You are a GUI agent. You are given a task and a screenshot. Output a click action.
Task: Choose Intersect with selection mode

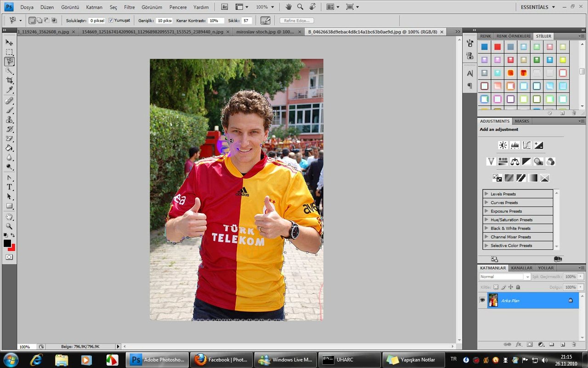54,20
